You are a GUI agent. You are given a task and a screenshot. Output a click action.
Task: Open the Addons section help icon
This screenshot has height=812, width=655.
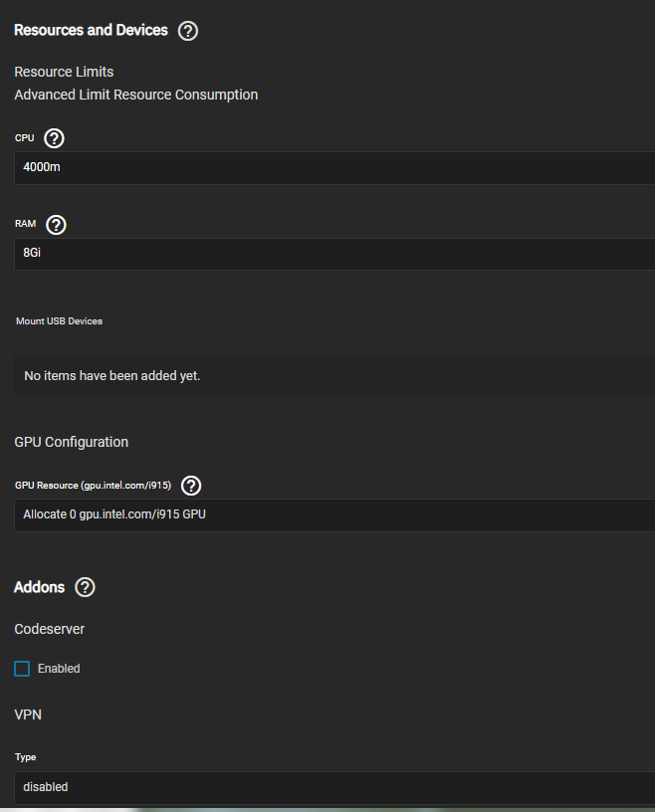[x=85, y=587]
